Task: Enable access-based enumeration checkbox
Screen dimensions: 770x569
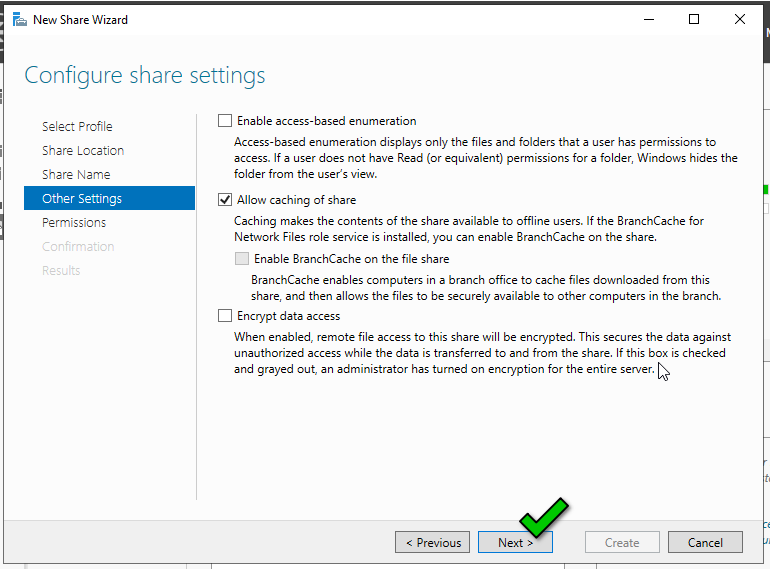Action: click(x=225, y=121)
